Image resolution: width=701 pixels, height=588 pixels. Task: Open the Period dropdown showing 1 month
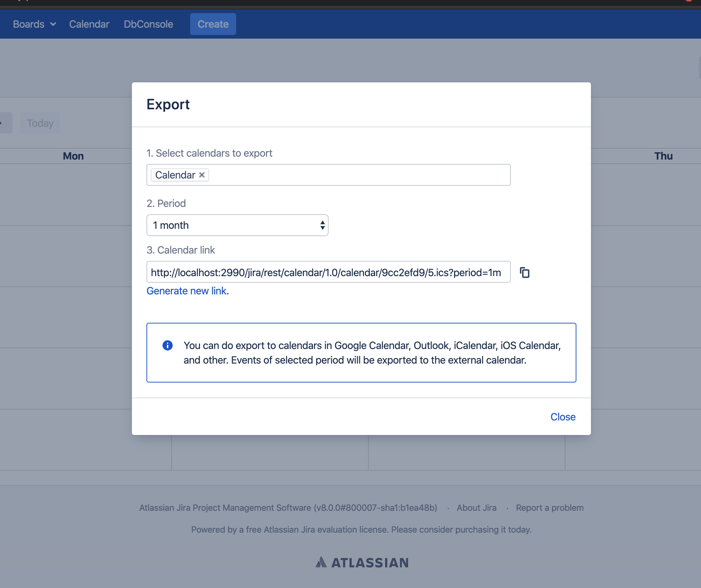tap(237, 225)
